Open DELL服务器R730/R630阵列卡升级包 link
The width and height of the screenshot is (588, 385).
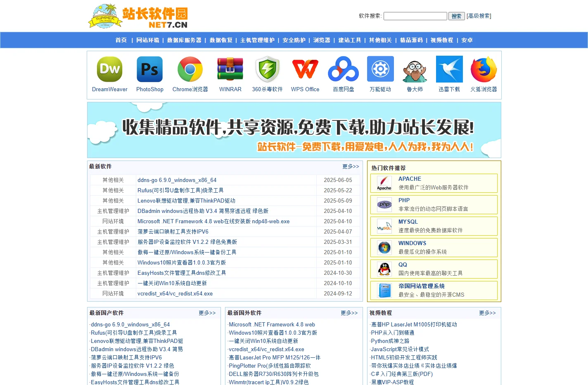pos(274,374)
